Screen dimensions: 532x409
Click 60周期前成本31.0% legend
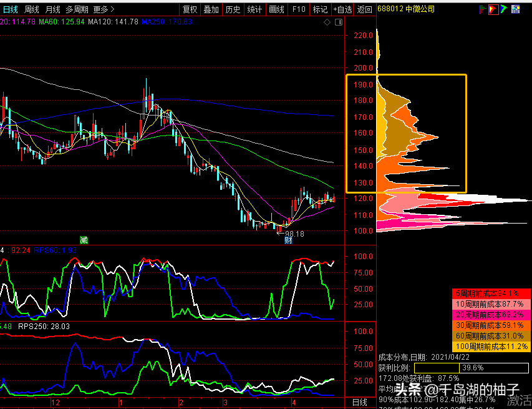pyautogui.click(x=491, y=335)
